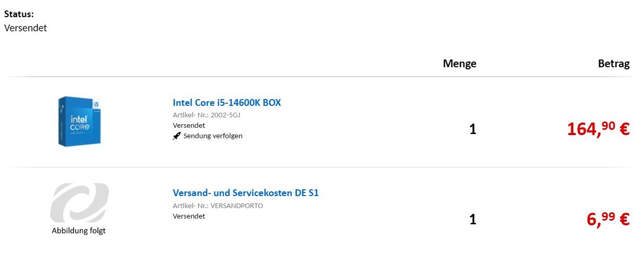Open the Intel Core i5-14600K BOX link
This screenshot has height=254, width=644.
pos(227,103)
